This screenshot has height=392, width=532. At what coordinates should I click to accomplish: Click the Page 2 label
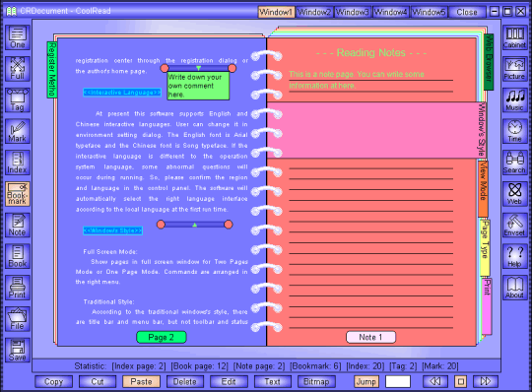pos(162,337)
